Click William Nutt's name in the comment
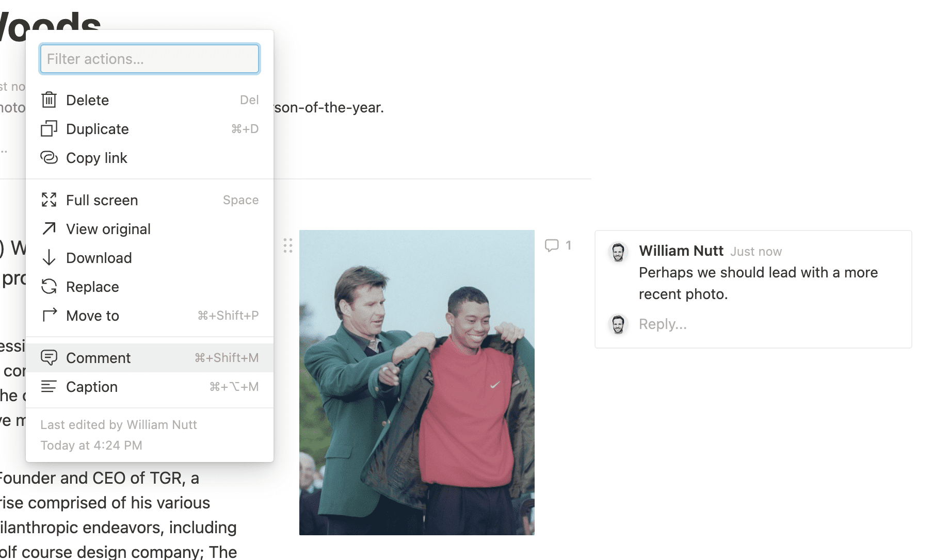 click(681, 251)
